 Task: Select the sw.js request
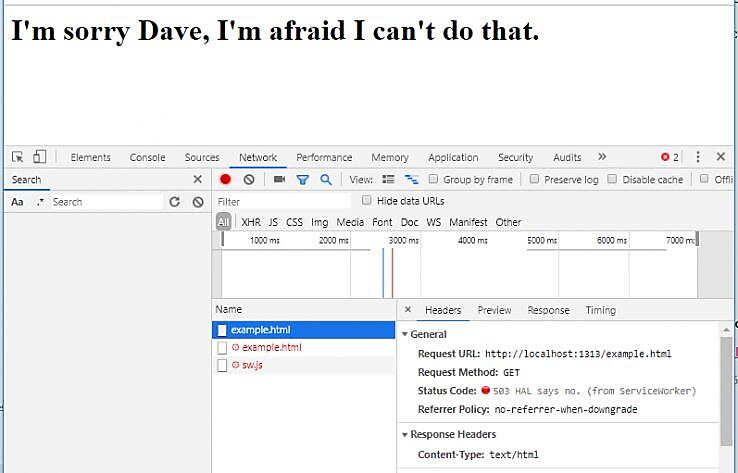pos(252,365)
